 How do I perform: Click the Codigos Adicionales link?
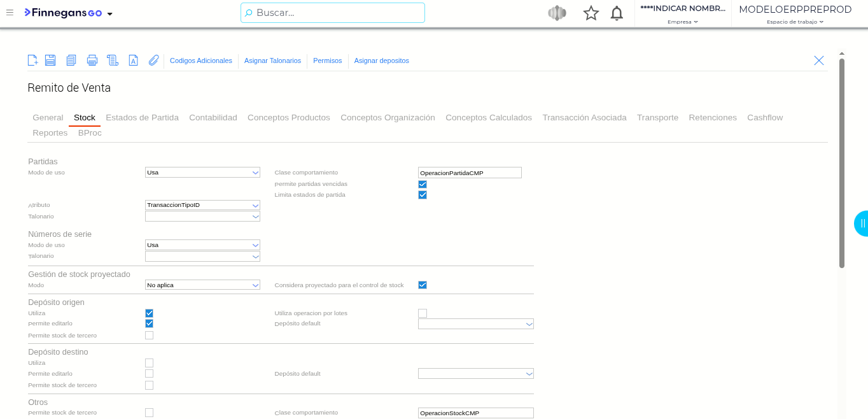coord(201,60)
